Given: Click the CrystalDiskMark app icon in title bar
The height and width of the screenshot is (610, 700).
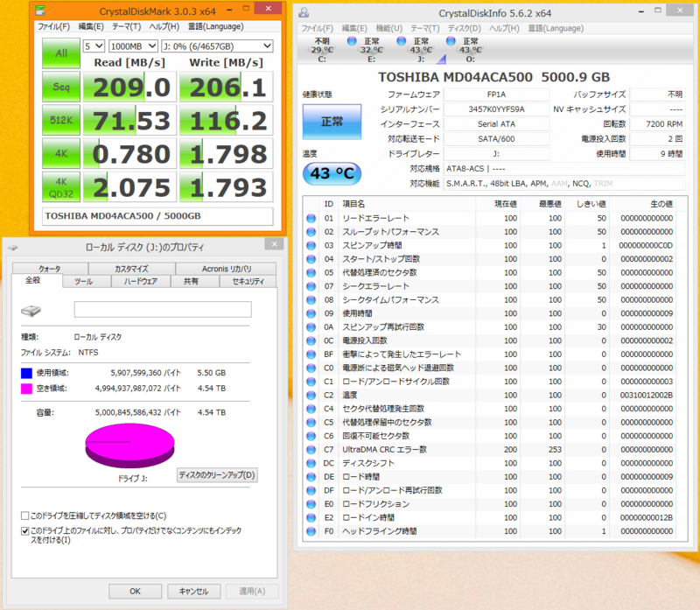Looking at the screenshot, I should [x=40, y=10].
